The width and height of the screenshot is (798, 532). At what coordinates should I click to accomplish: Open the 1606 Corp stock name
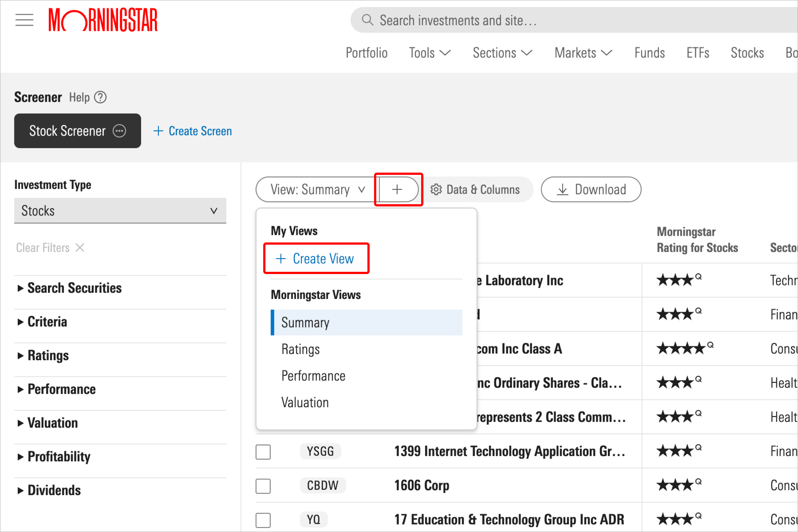(x=422, y=485)
